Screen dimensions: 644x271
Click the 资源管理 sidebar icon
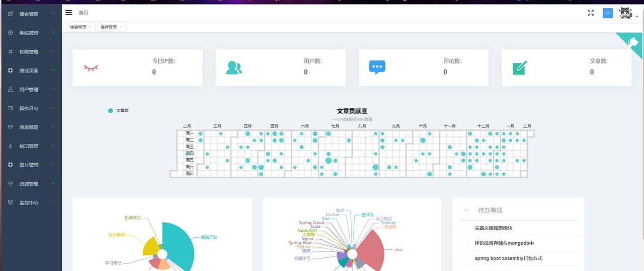[x=11, y=184]
